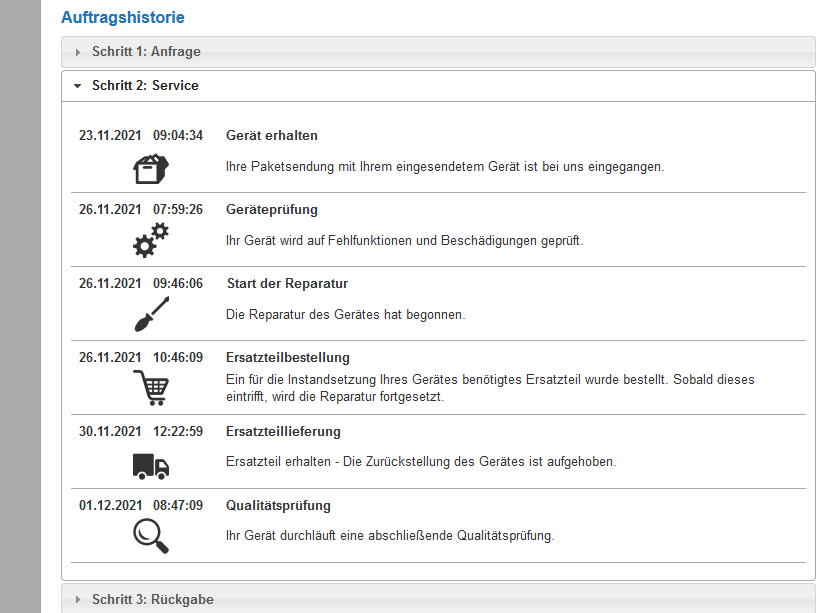Image resolution: width=838 pixels, height=613 pixels.
Task: Collapse the Schritt 2: Service section
Action: click(x=438, y=86)
